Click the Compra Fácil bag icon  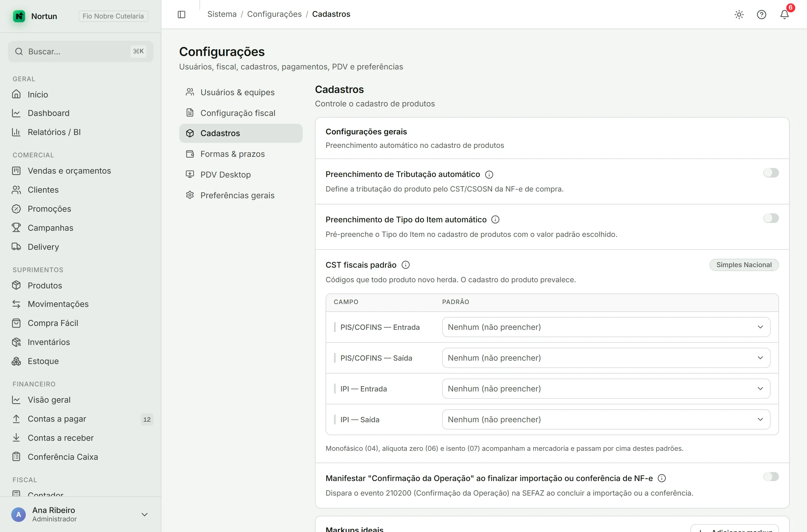pyautogui.click(x=16, y=323)
